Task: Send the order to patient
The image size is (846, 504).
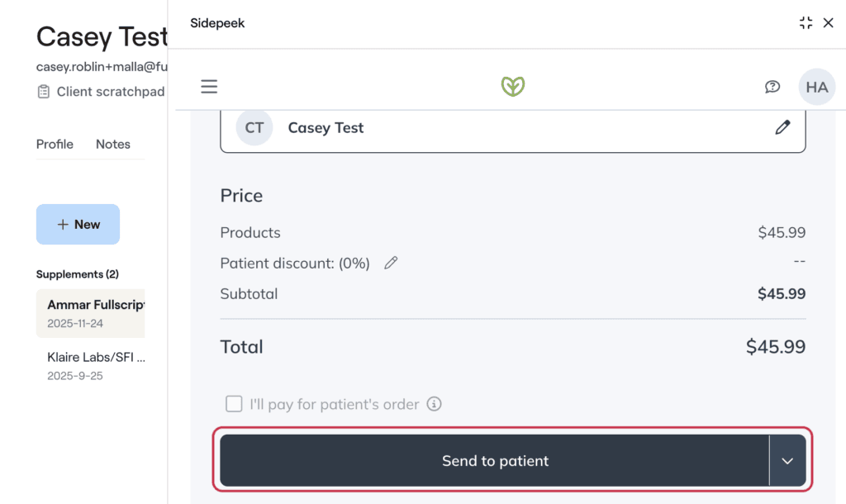Action: 495,461
